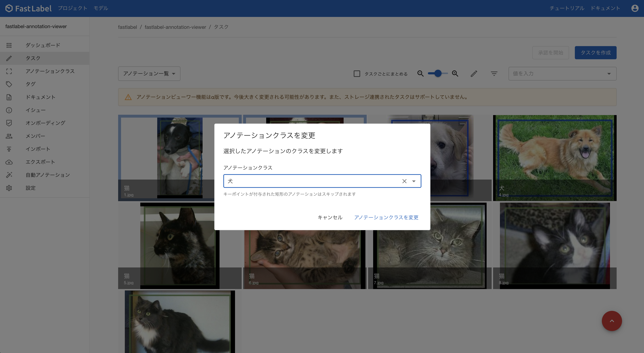Viewport: 644px width, 353px height.
Task: Expand the 値を入力 filter dropdown
Action: [609, 73]
